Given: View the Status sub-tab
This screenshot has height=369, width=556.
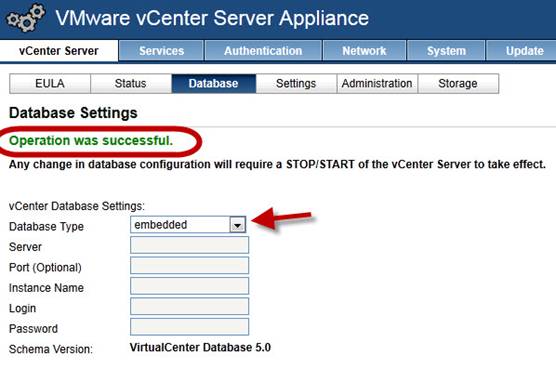Looking at the screenshot, I should tap(130, 84).
